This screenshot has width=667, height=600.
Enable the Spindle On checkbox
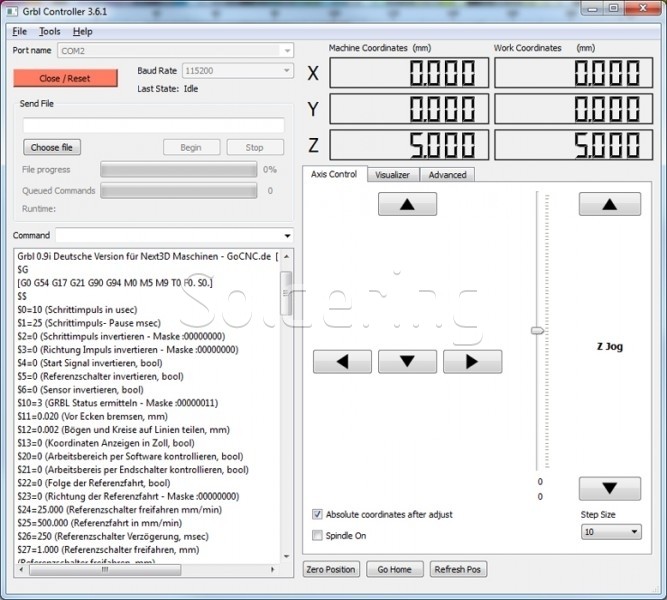(x=319, y=536)
